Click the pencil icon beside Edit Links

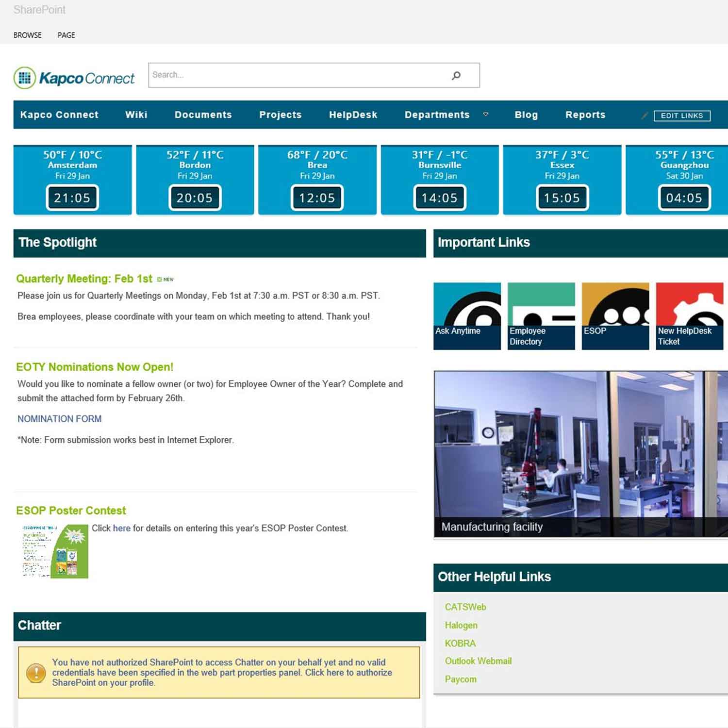coord(645,116)
